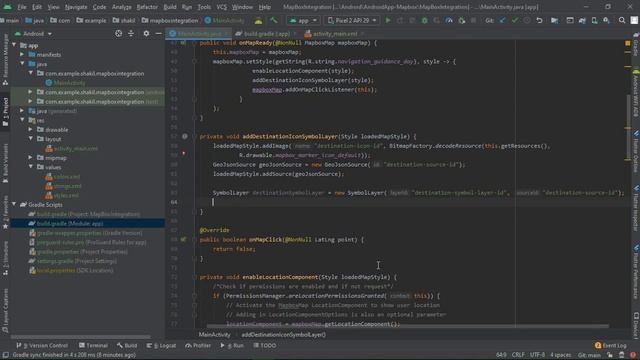Image resolution: width=640 pixels, height=360 pixels.
Task: Open the Pixel 2 API 29 device dropdown
Action: click(352, 20)
